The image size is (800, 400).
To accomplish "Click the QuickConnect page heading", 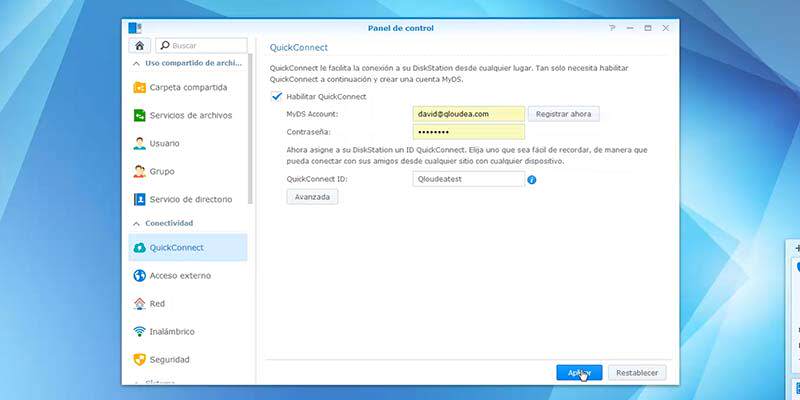I will pyautogui.click(x=298, y=47).
